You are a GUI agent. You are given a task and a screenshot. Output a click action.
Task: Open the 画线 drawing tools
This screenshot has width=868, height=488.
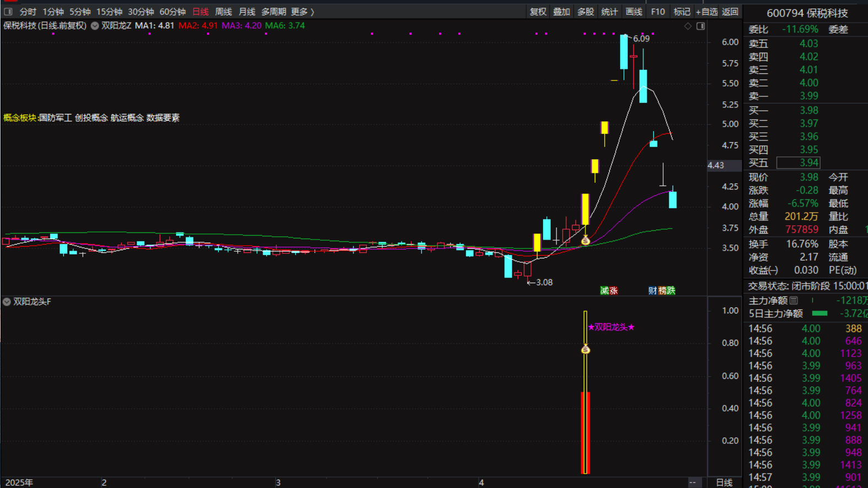[x=634, y=12]
